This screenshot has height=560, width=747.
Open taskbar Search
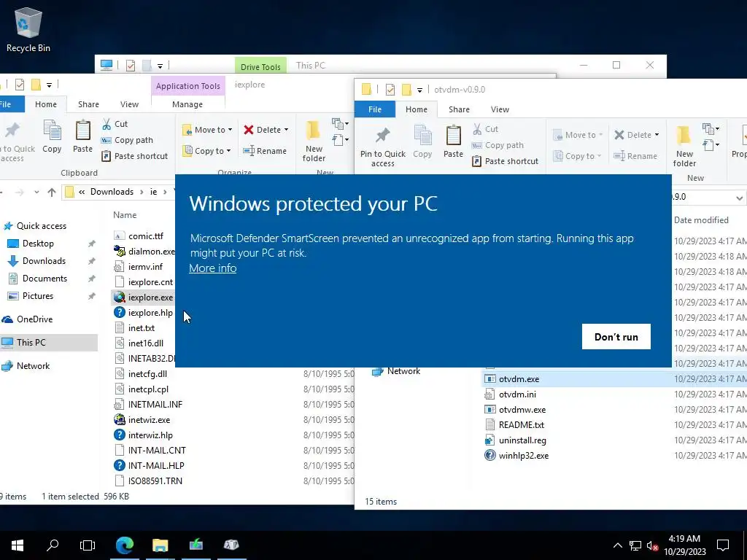click(x=53, y=545)
